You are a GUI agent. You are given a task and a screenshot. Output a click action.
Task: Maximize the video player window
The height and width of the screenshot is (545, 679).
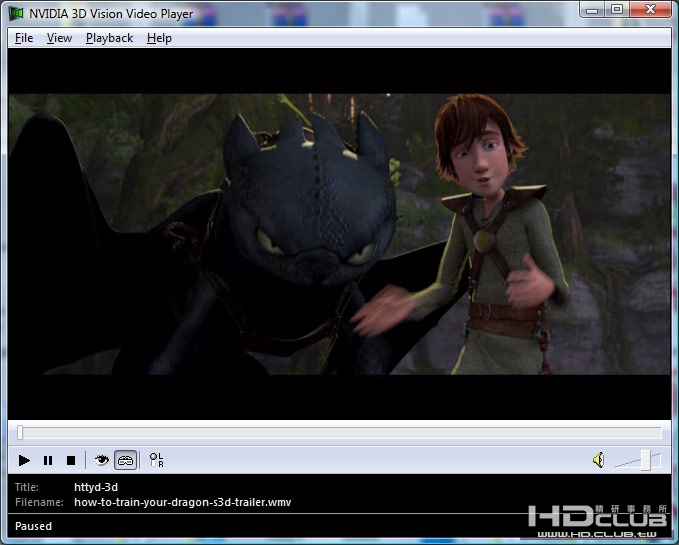coord(617,10)
